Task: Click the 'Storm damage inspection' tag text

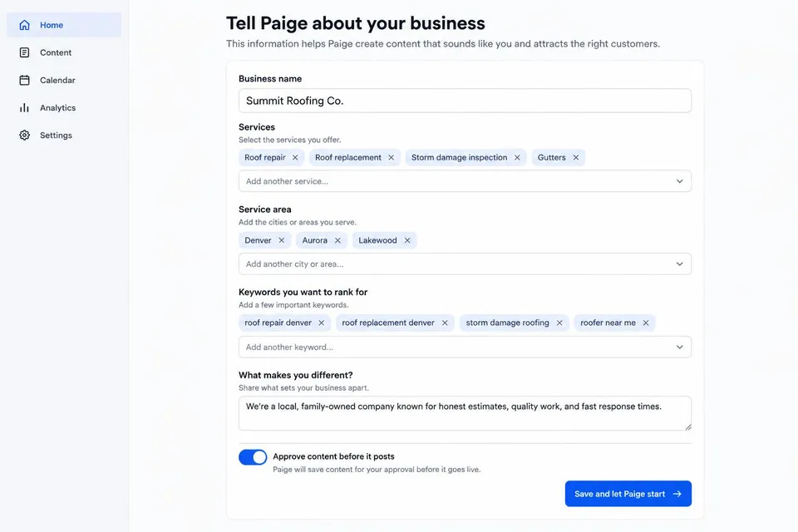Action: pos(459,157)
